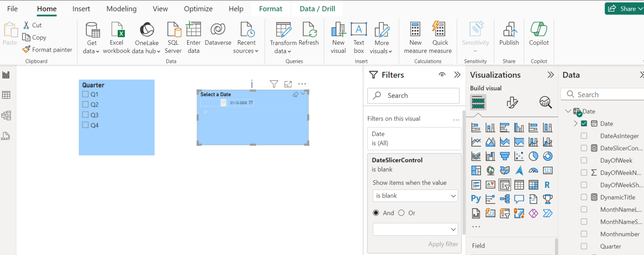Select the Treemap visualization icon
644x255 pixels.
[476, 170]
